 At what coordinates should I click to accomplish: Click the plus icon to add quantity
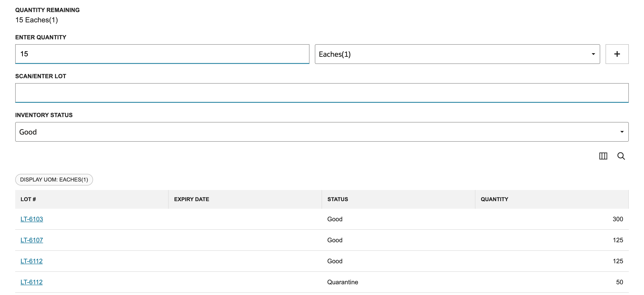[x=617, y=54]
